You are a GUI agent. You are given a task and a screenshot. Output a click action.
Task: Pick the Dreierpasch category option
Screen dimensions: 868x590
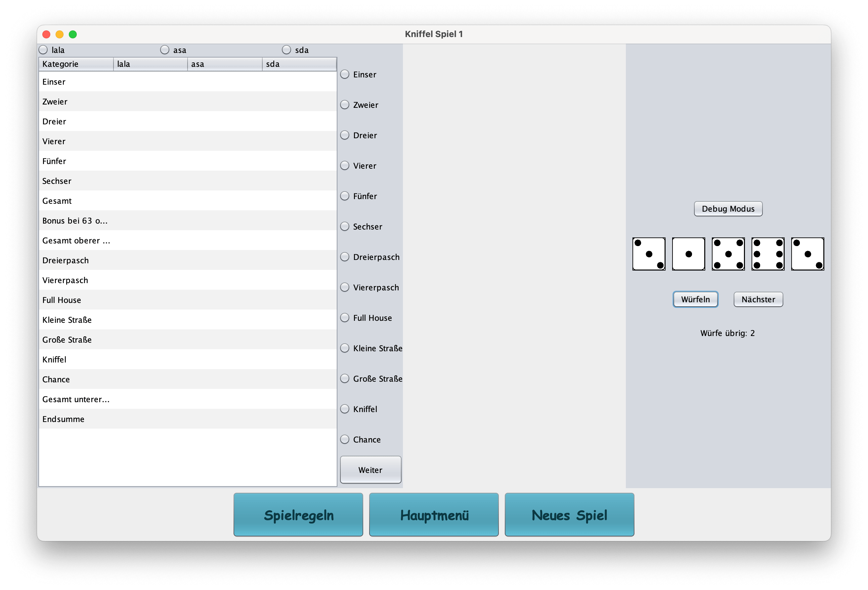[x=345, y=257]
